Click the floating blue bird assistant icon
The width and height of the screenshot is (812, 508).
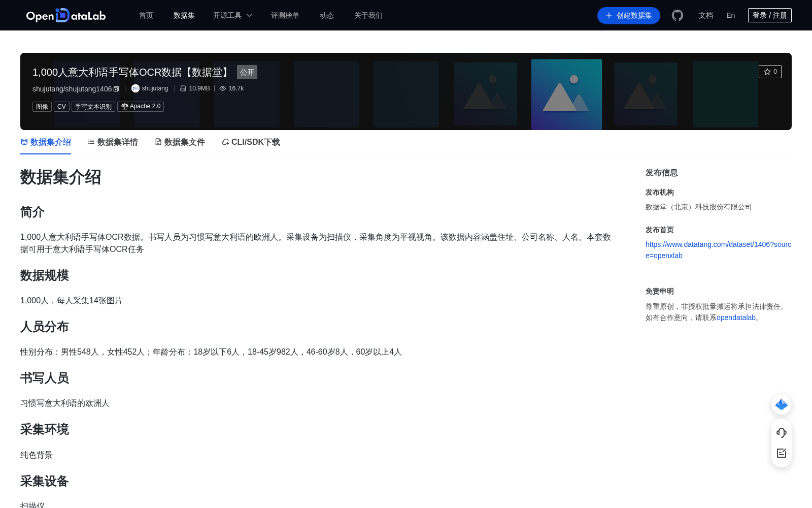(782, 404)
